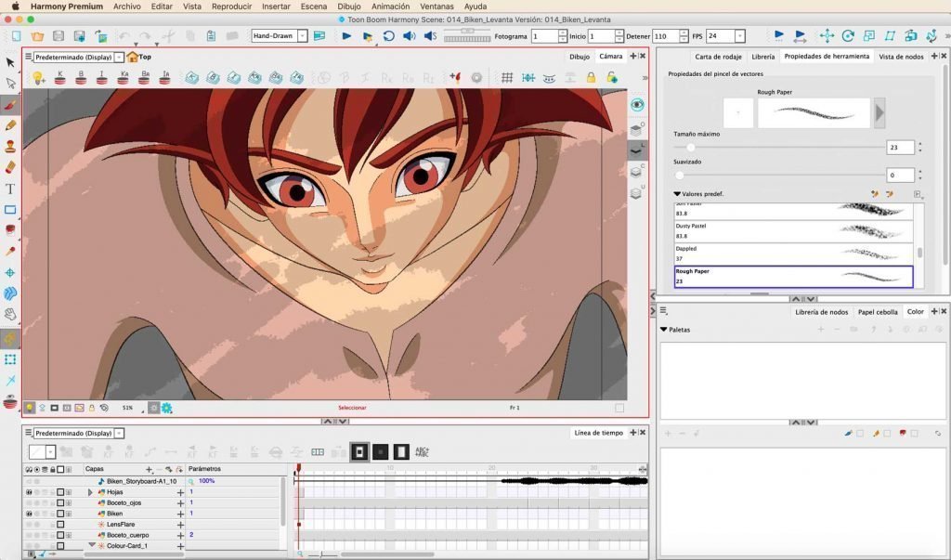Select the Rough Paper brush preset
This screenshot has width=951, height=560.
coord(793,277)
